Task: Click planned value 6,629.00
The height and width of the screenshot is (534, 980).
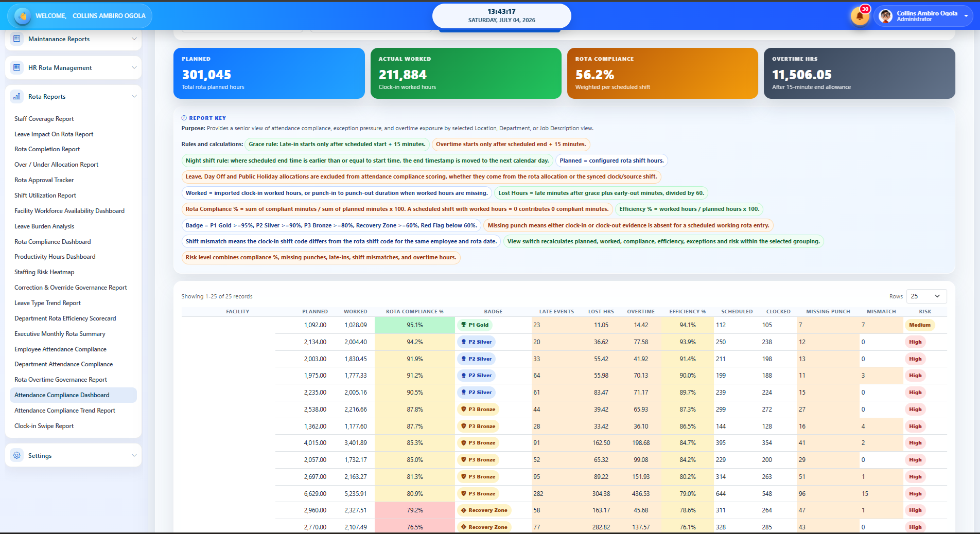Action: [x=315, y=494]
